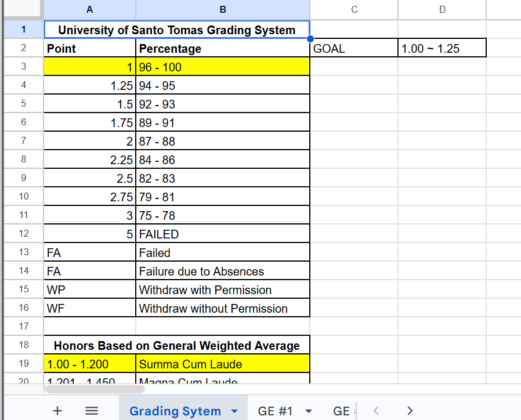Select the cell '79 - 81'
521x420 pixels.
tap(223, 197)
